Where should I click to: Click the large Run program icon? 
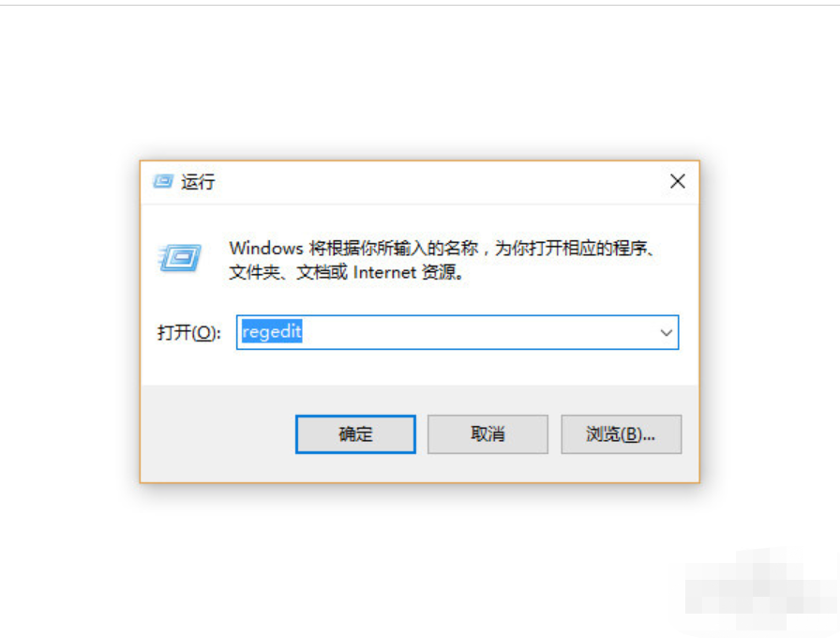pos(180,258)
